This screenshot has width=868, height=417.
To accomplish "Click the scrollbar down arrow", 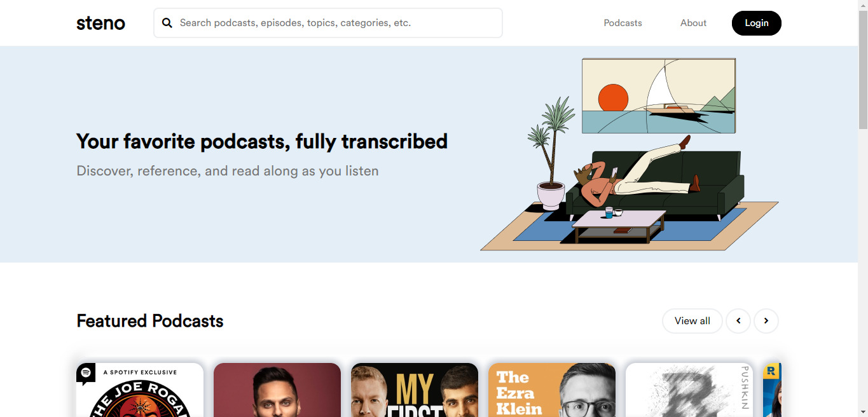I will [863, 412].
